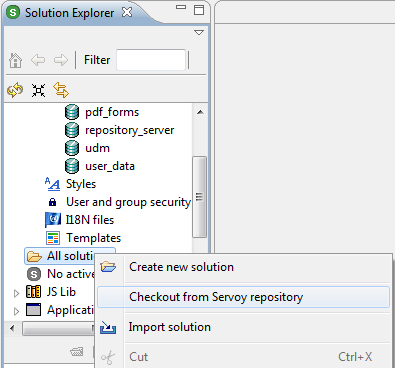
Task: Expand the Application tree node
Action: pos(16,311)
